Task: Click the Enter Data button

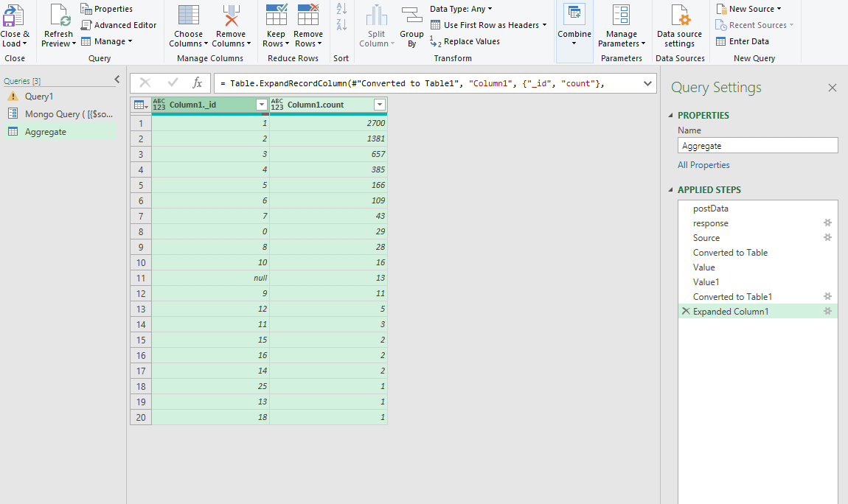Action: pyautogui.click(x=742, y=41)
